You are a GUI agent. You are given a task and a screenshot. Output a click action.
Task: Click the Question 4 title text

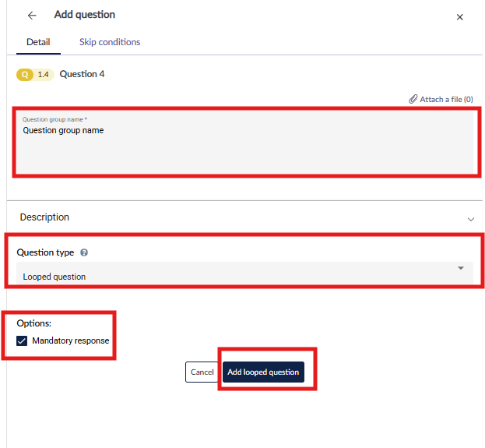pyautogui.click(x=82, y=75)
